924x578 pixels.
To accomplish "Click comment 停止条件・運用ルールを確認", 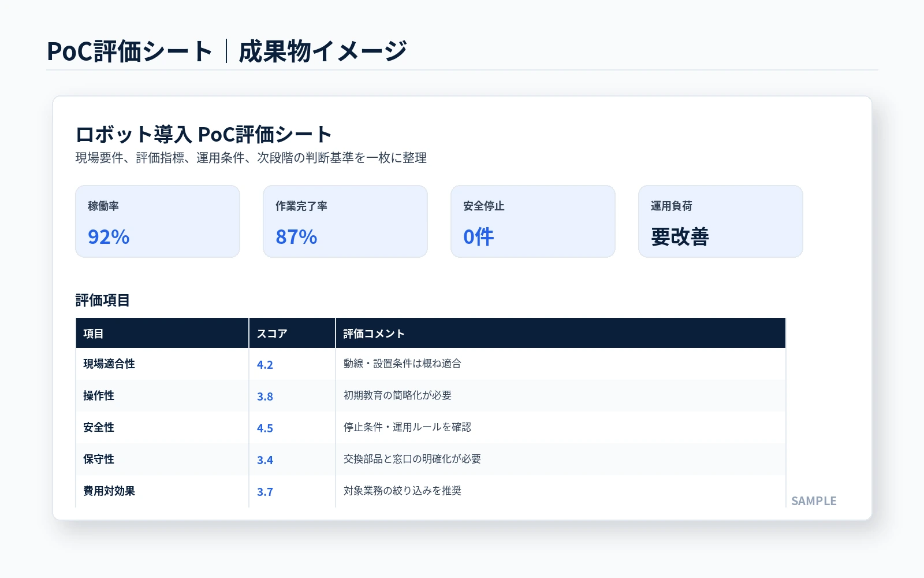I will [408, 427].
